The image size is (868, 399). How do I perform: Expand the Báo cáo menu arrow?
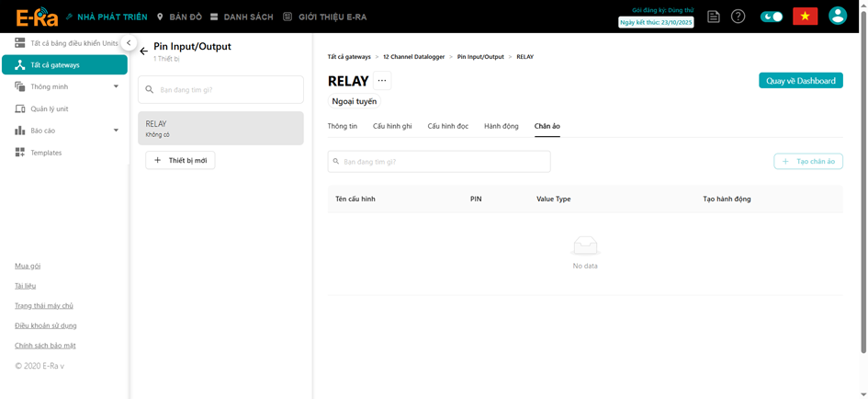tap(116, 131)
